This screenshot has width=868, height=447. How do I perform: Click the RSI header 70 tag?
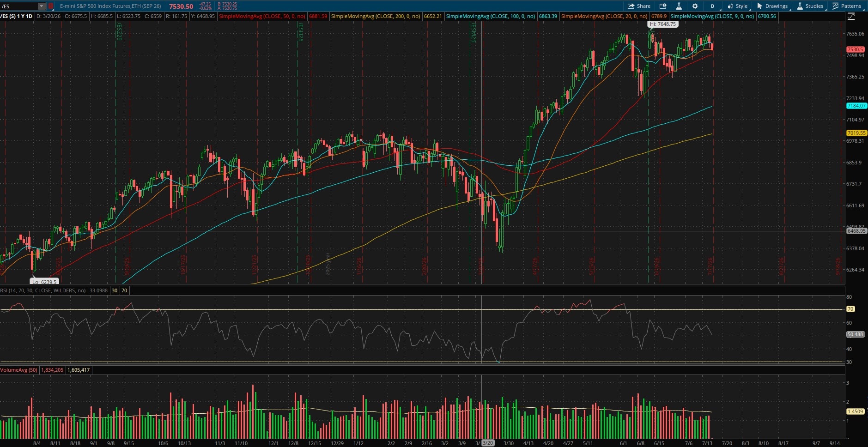pos(124,290)
